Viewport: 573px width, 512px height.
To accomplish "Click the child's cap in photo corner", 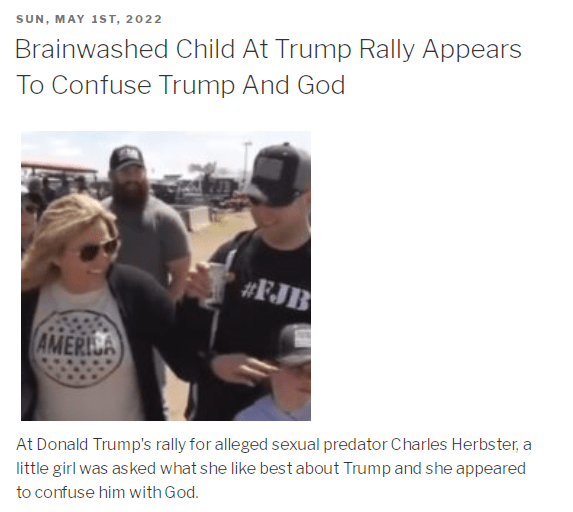I will pyautogui.click(x=295, y=344).
